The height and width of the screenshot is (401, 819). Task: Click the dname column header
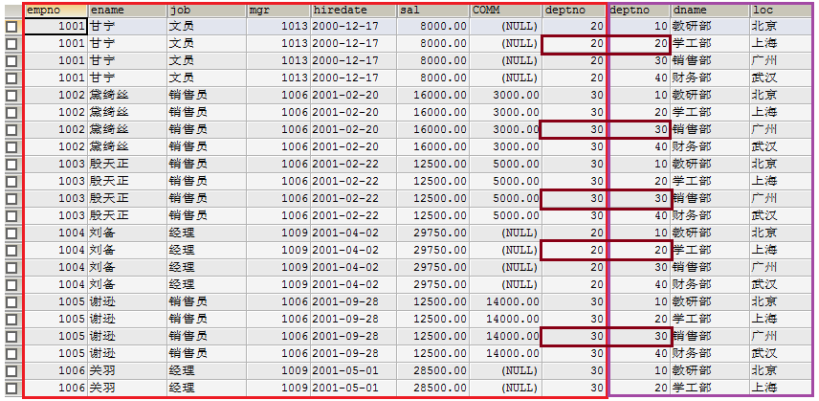point(710,10)
